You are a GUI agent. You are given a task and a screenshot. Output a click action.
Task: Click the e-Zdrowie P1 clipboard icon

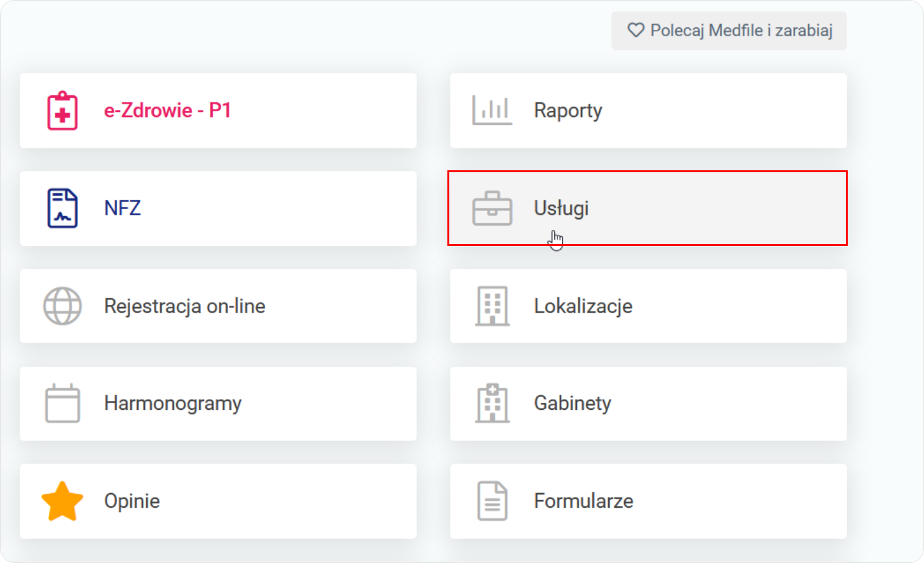coord(62,111)
